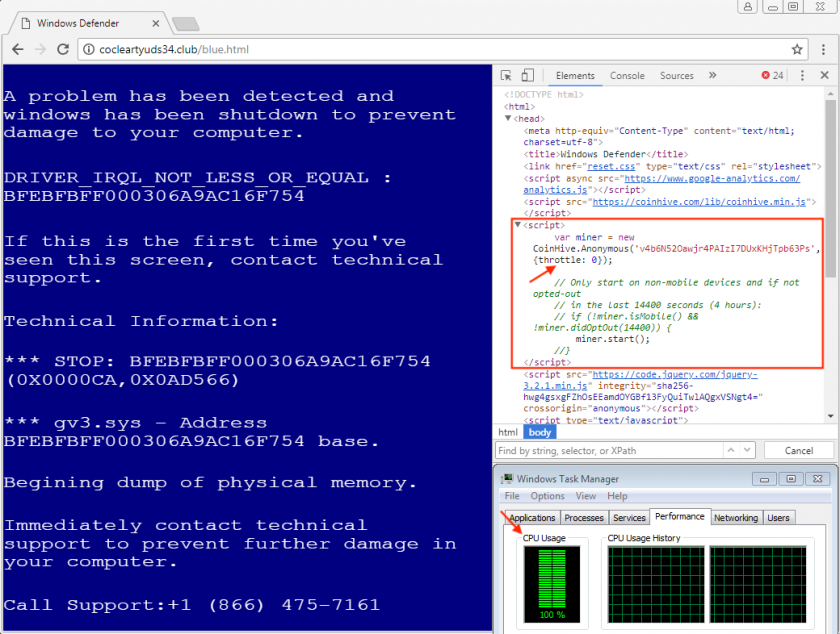Click the address bar URL
The width and height of the screenshot is (840, 634).
point(174,49)
